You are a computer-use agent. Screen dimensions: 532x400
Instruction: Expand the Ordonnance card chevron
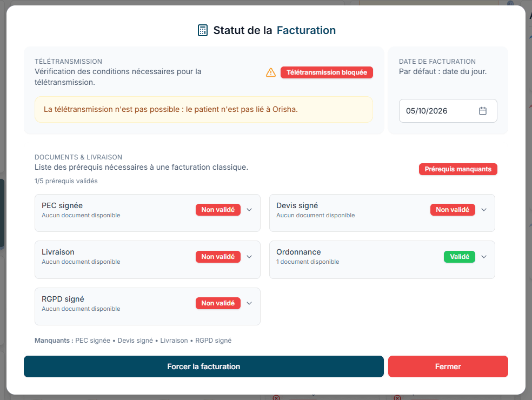(484, 257)
